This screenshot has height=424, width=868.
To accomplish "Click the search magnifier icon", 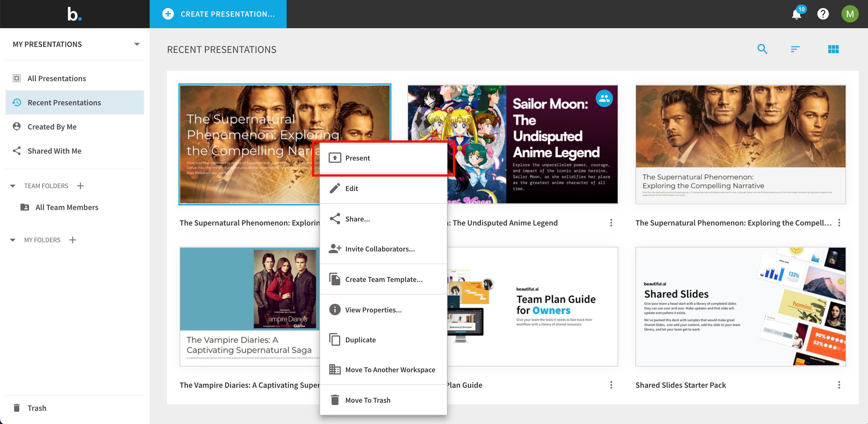I will click(762, 49).
